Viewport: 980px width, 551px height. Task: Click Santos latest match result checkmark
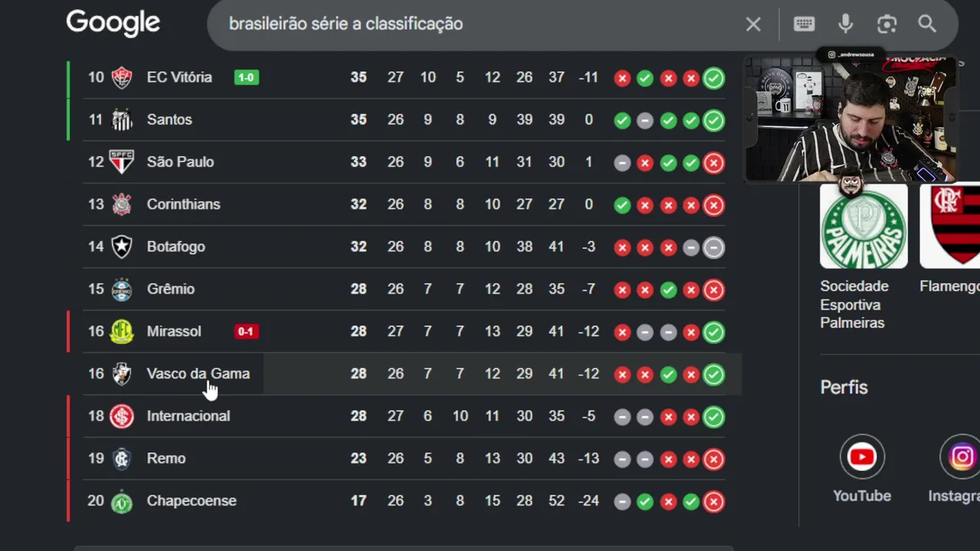point(714,120)
